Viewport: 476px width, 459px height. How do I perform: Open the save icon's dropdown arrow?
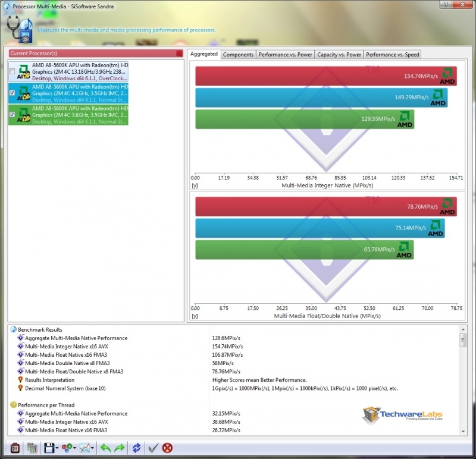tap(57, 448)
